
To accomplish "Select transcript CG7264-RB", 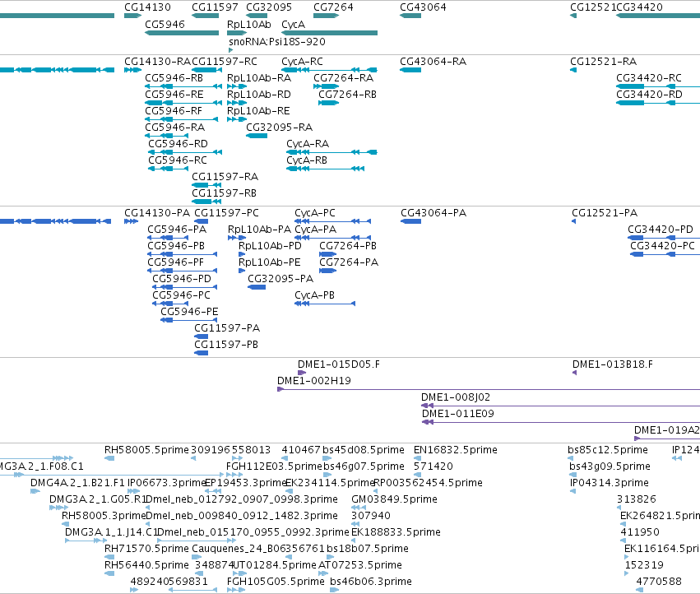I will [347, 95].
